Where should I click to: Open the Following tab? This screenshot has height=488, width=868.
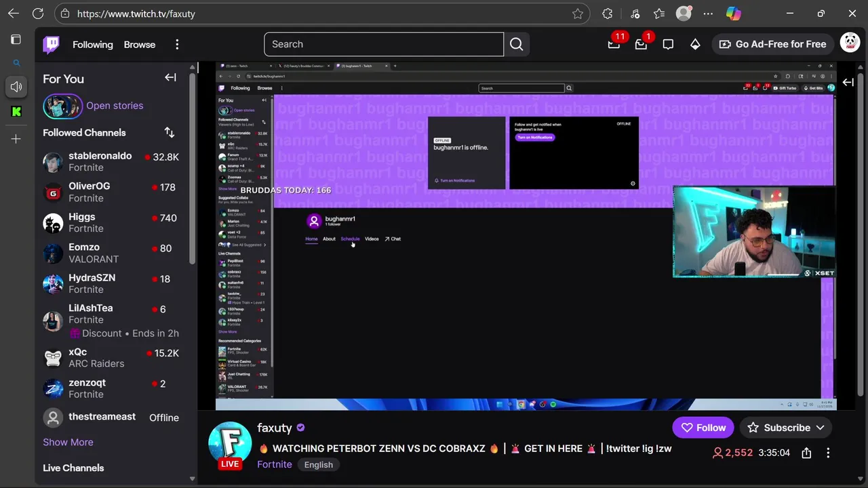click(x=93, y=45)
